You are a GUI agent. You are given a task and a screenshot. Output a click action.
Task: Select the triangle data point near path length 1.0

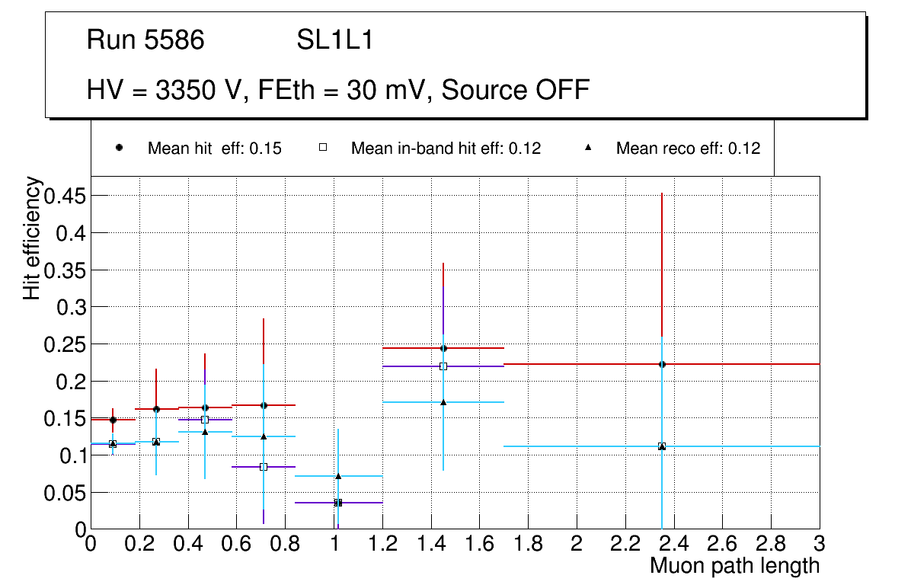pos(338,476)
